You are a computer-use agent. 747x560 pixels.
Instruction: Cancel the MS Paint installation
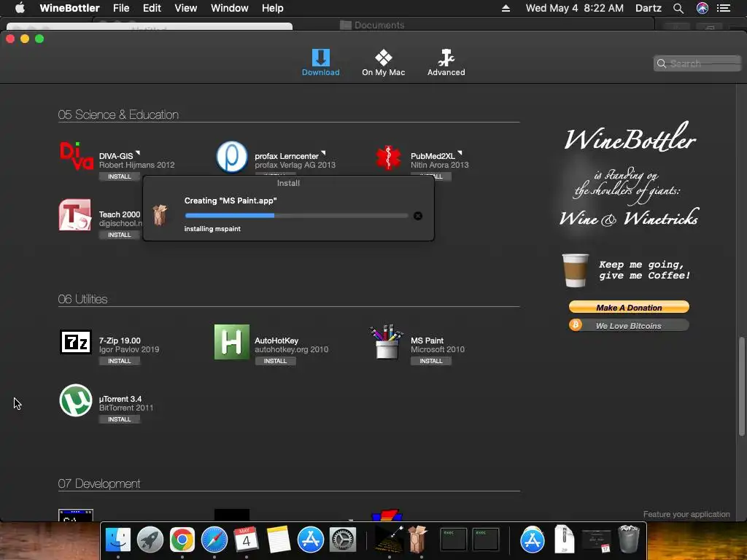[x=418, y=216]
